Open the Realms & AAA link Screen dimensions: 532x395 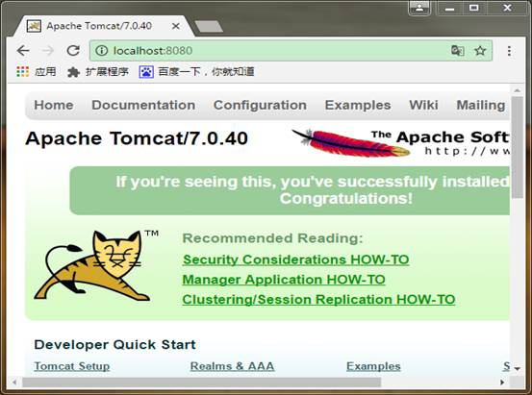pyautogui.click(x=233, y=366)
